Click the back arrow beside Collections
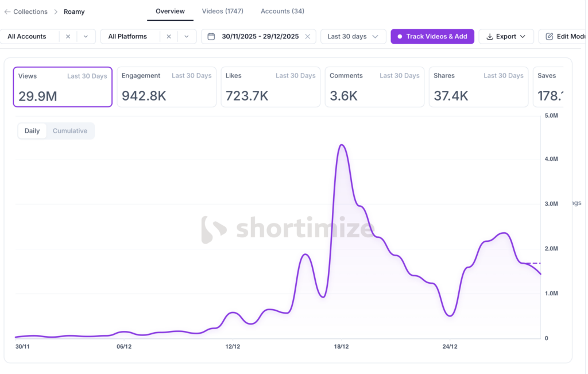Viewport: 588px width, 374px height. (7, 11)
